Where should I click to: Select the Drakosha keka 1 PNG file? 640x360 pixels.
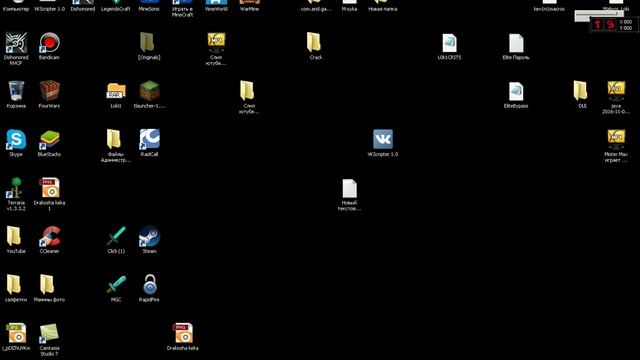tap(49, 188)
